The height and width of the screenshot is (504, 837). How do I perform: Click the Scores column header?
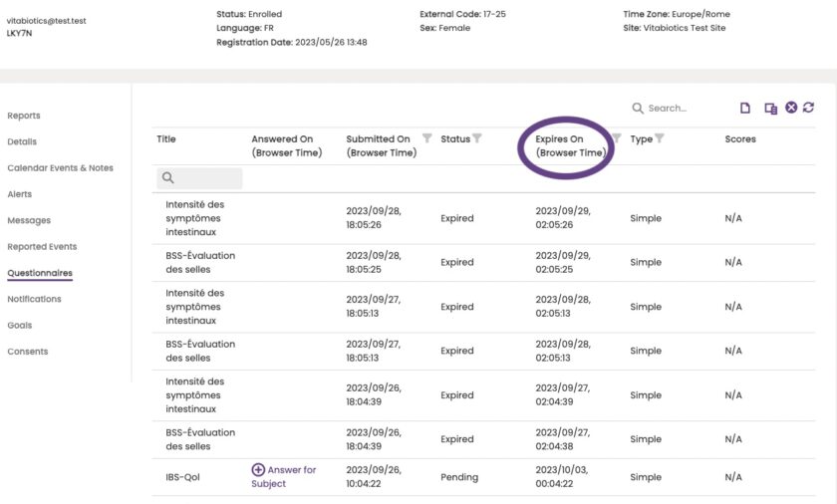[740, 139]
